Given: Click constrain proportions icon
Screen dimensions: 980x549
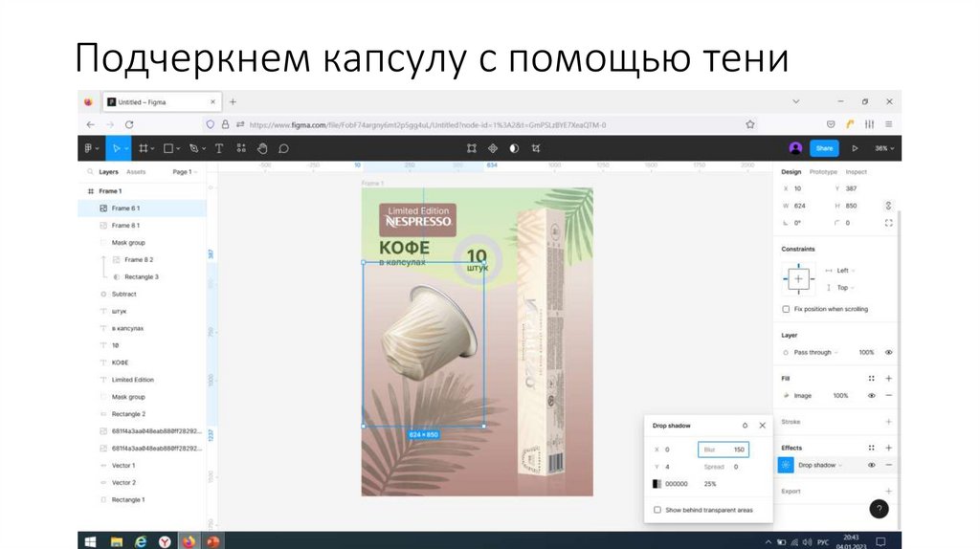Looking at the screenshot, I should click(888, 206).
